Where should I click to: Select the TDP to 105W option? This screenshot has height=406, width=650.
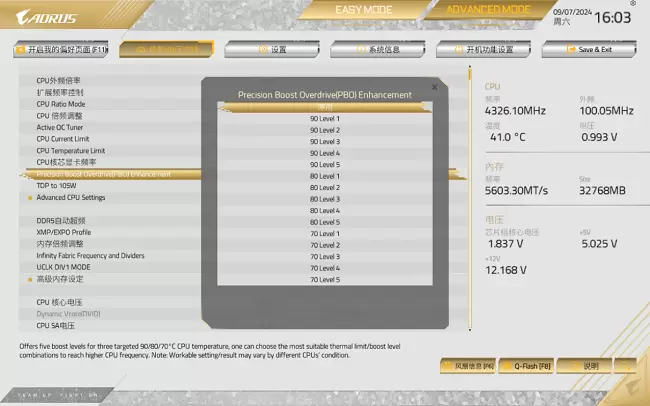click(x=57, y=185)
